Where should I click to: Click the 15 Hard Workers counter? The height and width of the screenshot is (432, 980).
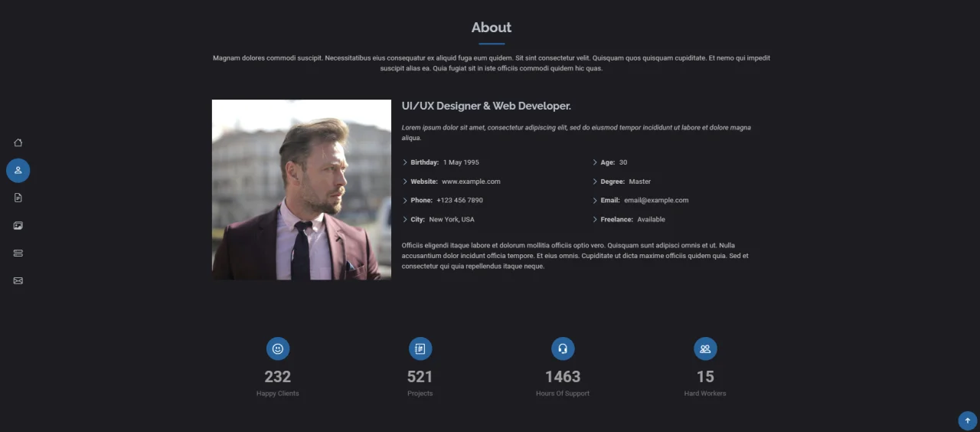pyautogui.click(x=705, y=377)
